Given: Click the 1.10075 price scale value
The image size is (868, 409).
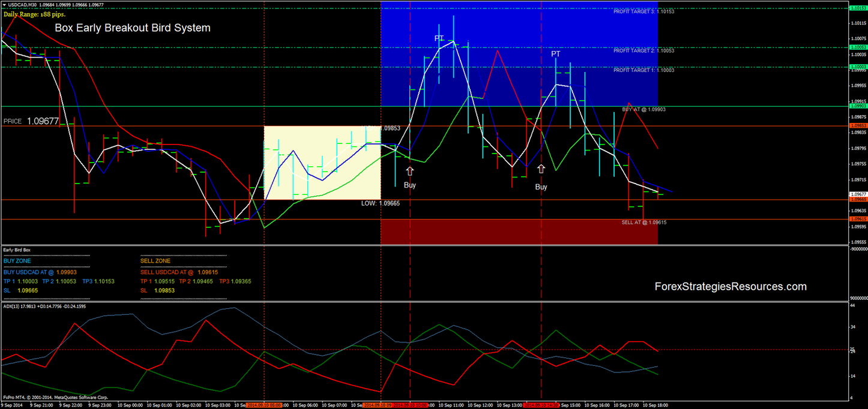Looking at the screenshot, I should pyautogui.click(x=858, y=39).
